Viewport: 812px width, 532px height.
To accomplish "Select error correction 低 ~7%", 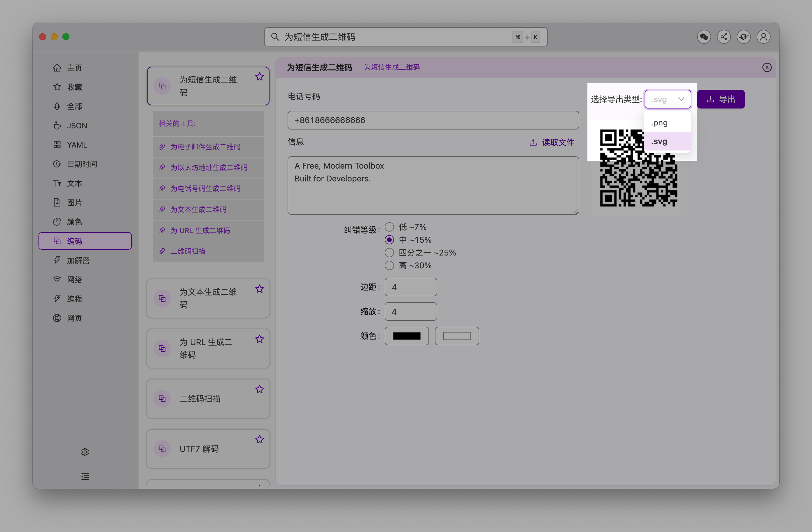I will (389, 227).
